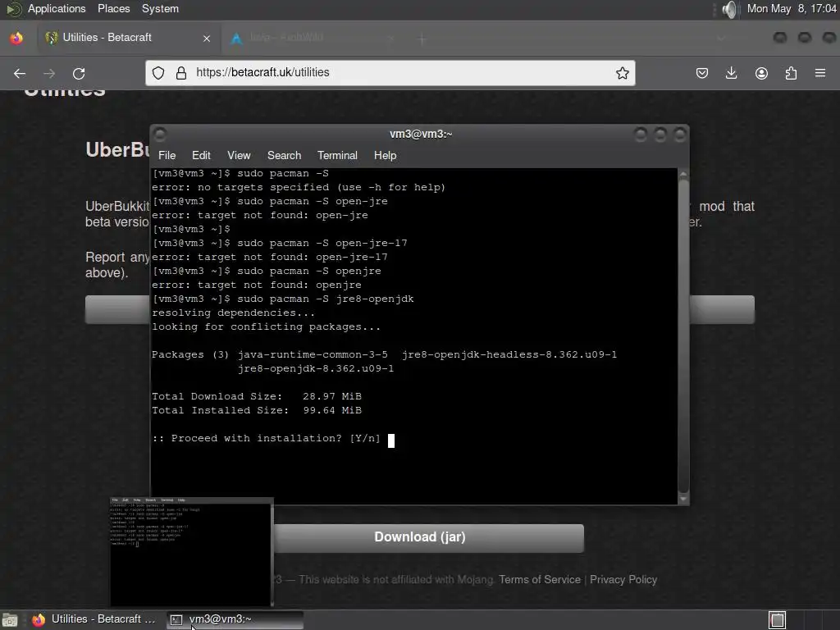The image size is (840, 630).
Task: Open the tracking protection shield icon
Action: pos(158,73)
